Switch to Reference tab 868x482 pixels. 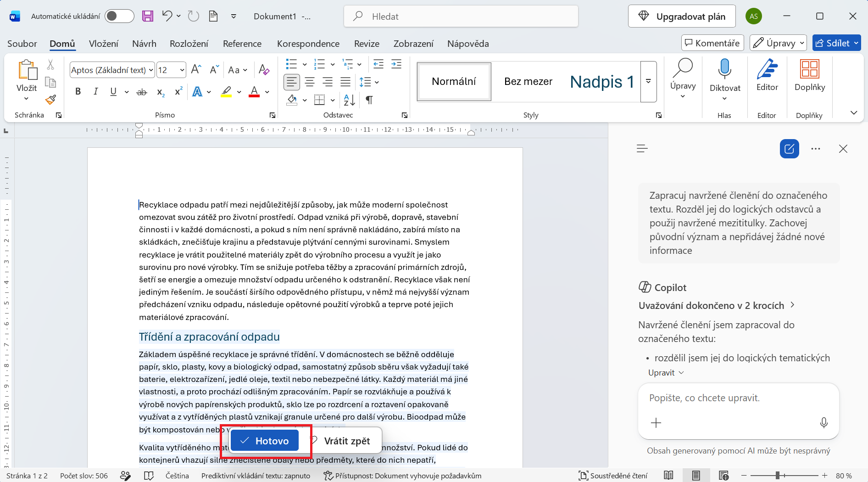(x=242, y=44)
